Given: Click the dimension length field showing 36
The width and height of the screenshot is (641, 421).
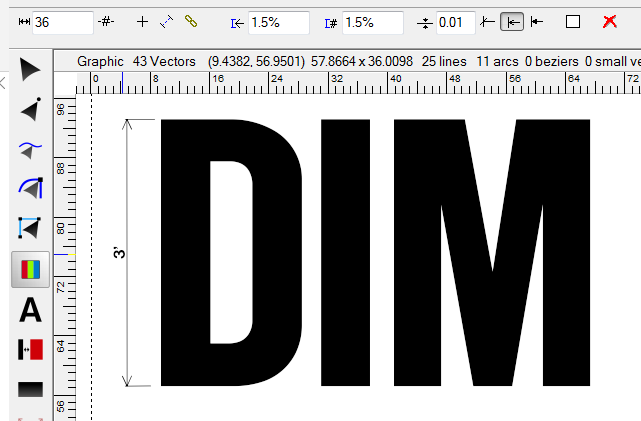Looking at the screenshot, I should click(x=62, y=22).
